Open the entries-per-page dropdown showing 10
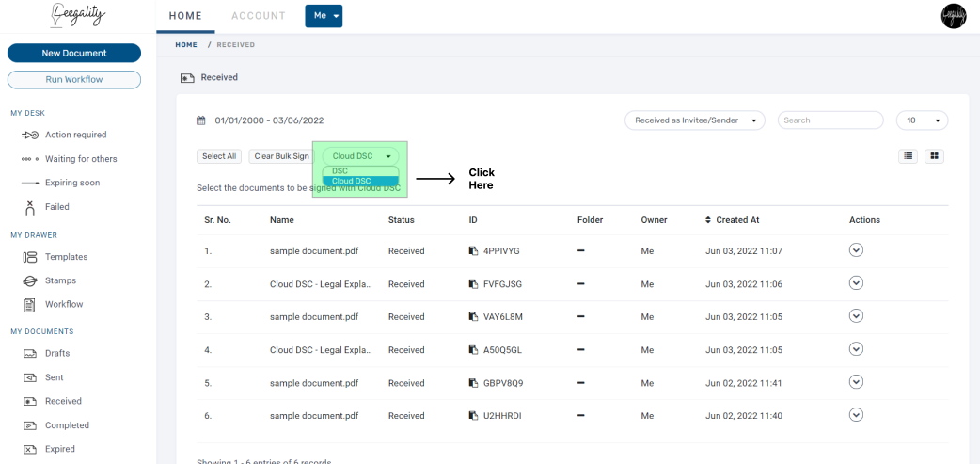This screenshot has width=980, height=464. [x=923, y=120]
